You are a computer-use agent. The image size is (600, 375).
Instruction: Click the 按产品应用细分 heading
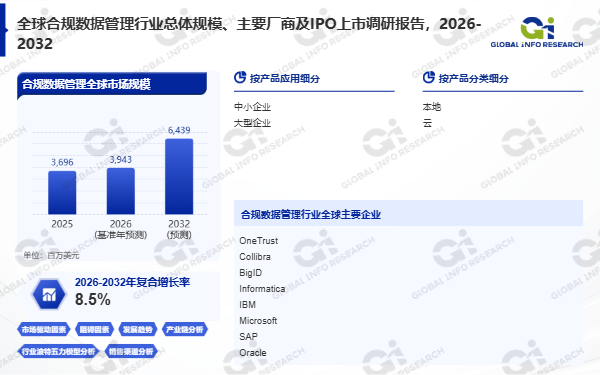pos(285,78)
